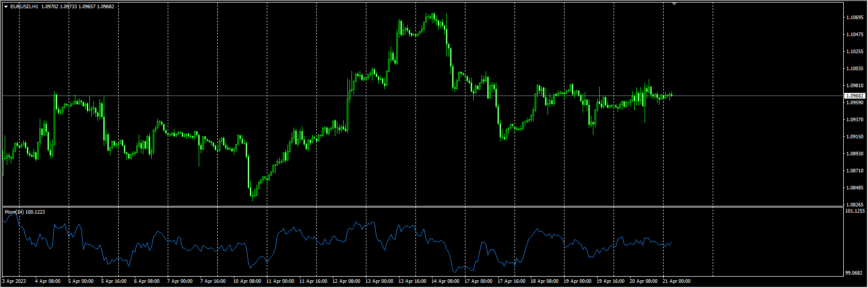Click price scale value 1.09810

coord(855,86)
